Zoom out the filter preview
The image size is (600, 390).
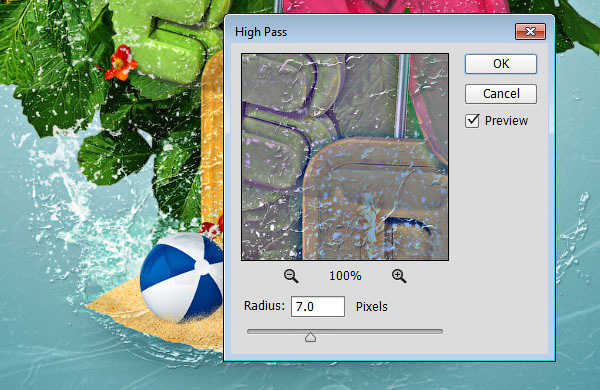(x=291, y=276)
